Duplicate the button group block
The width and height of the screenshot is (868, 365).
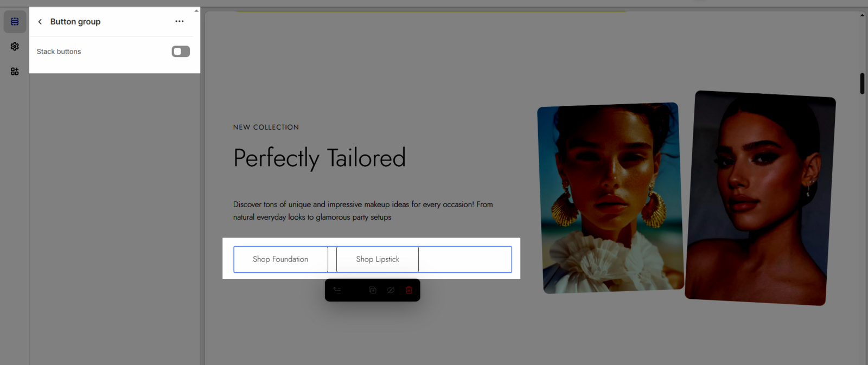point(372,290)
